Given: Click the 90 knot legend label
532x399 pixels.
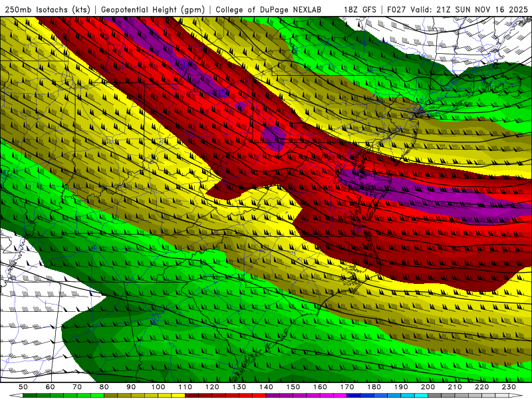Looking at the screenshot, I should coord(131,387).
